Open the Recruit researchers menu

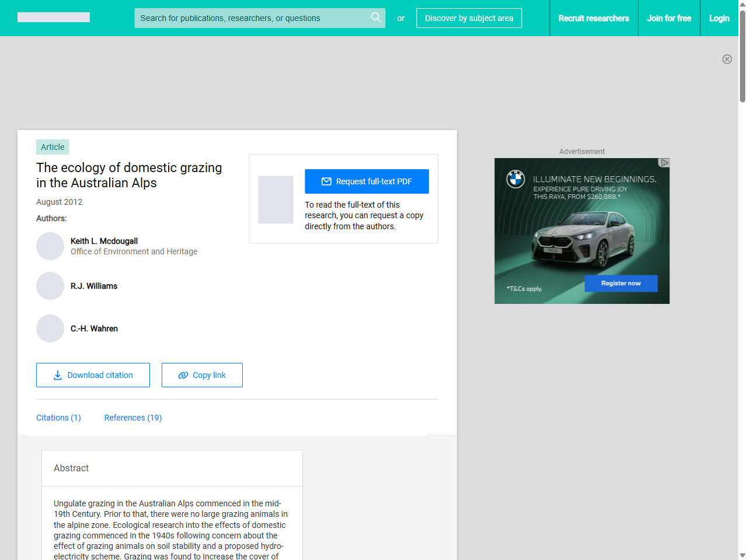[594, 18]
